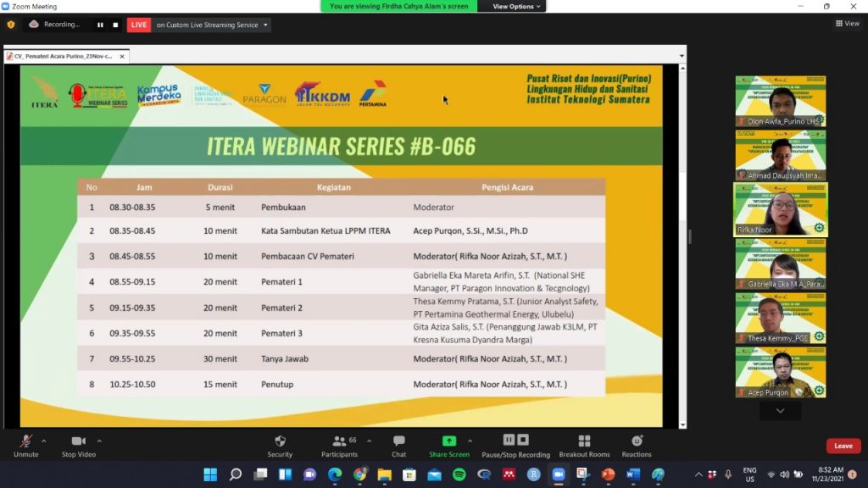Open volume control in system tray
The height and width of the screenshot is (488, 868).
(784, 474)
